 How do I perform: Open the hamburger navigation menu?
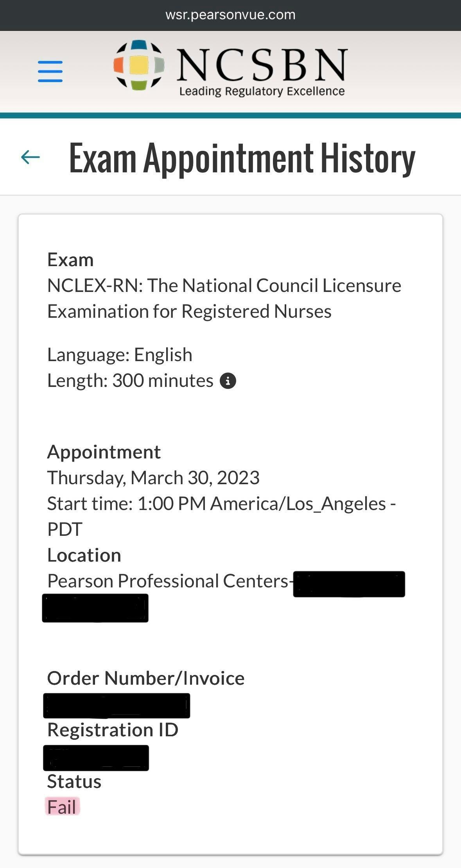(x=50, y=71)
